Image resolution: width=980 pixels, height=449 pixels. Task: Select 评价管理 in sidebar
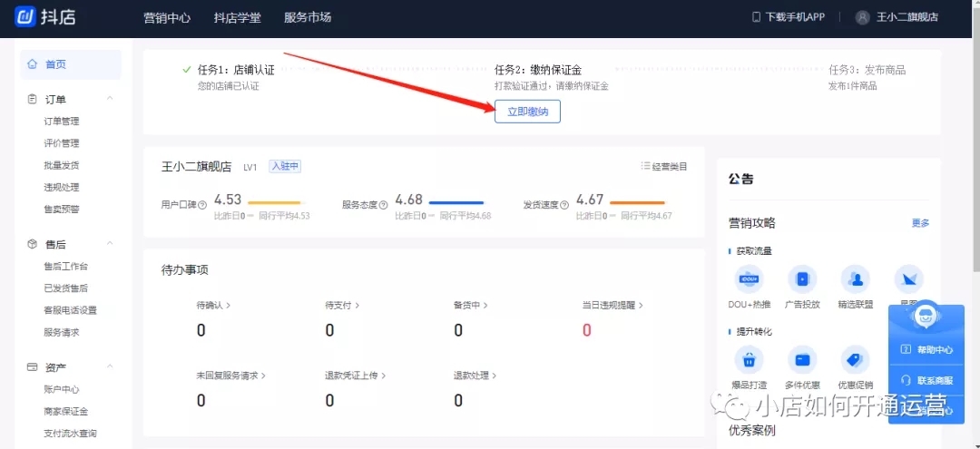(62, 143)
